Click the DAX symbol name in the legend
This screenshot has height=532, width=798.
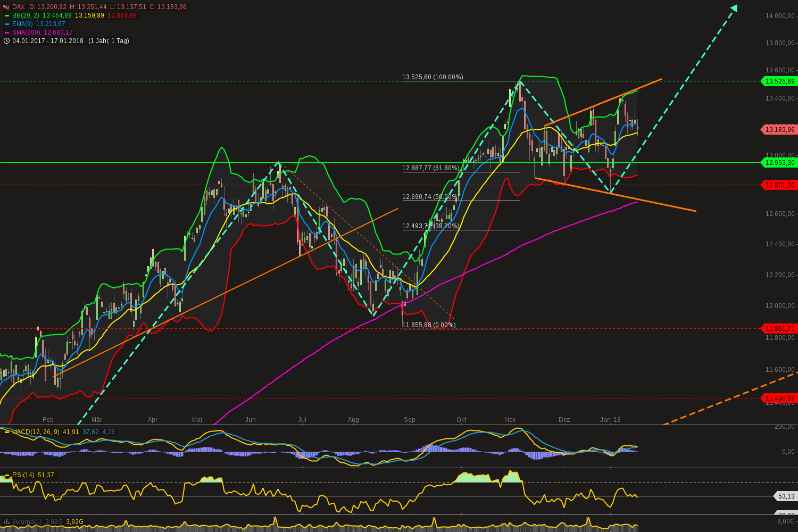[19, 7]
